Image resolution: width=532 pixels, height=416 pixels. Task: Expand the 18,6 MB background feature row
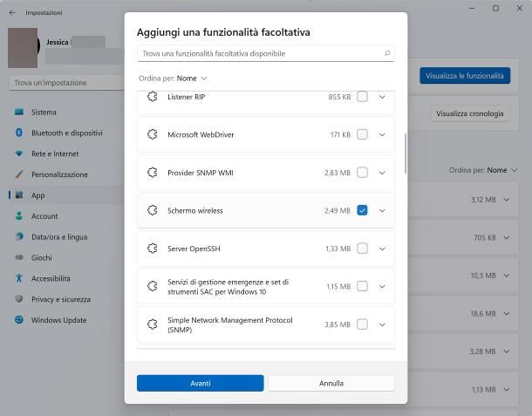point(507,314)
